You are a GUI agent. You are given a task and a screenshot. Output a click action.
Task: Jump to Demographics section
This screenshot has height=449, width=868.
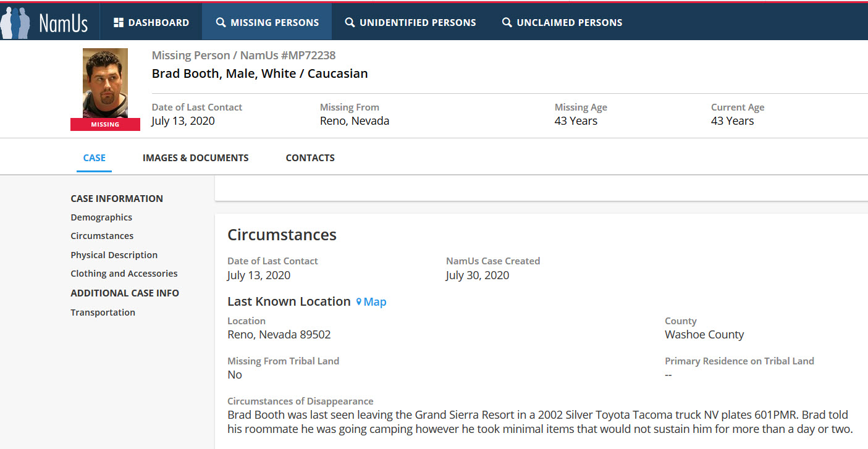click(101, 217)
